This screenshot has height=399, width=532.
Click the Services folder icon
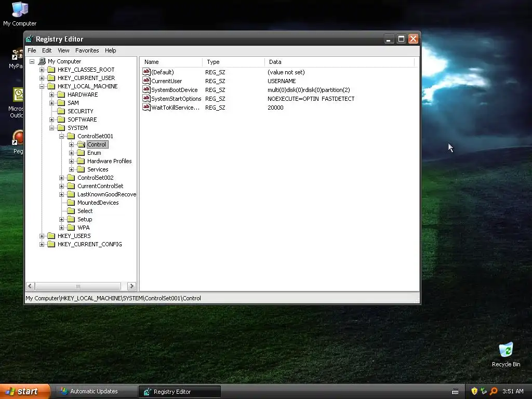click(81, 169)
